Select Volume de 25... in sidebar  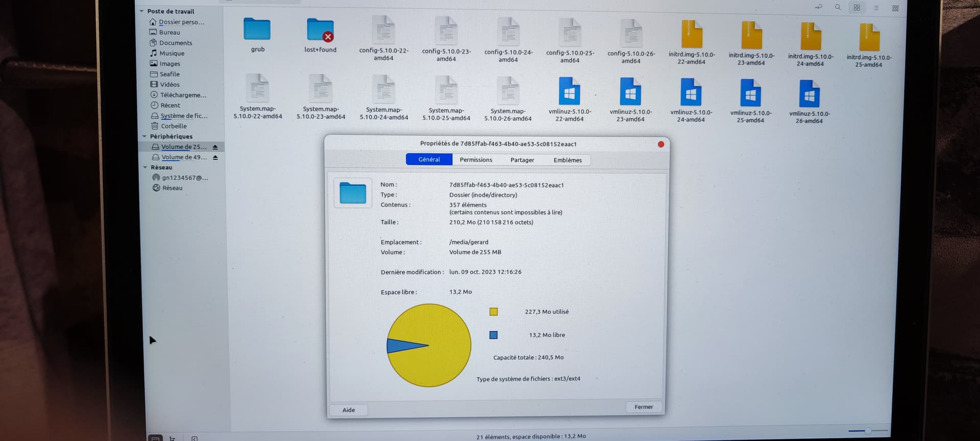pyautogui.click(x=179, y=147)
